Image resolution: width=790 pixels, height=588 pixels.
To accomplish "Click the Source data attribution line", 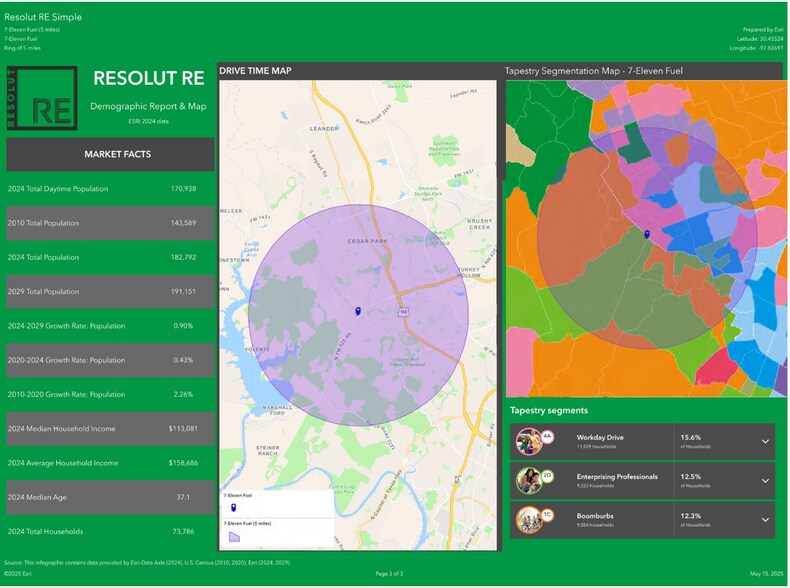I will tap(147, 563).
